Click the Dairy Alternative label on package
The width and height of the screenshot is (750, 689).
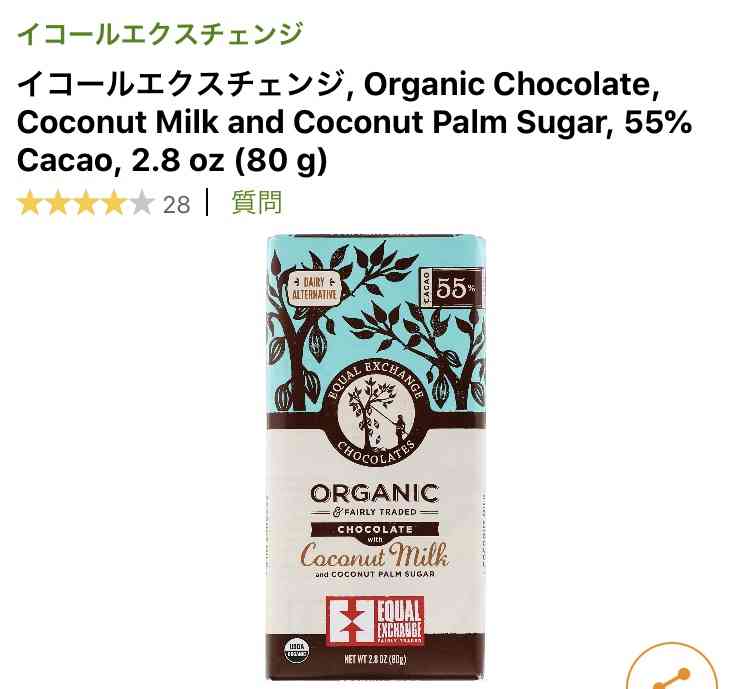[314, 288]
